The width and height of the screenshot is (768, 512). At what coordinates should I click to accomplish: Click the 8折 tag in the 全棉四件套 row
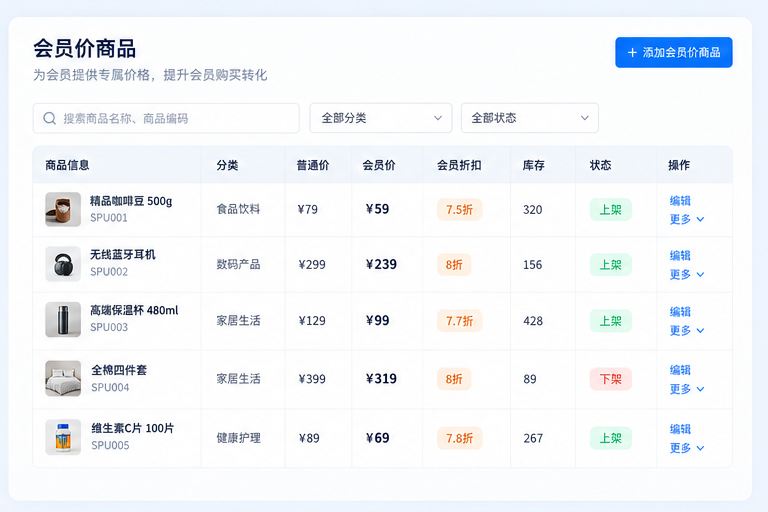454,379
